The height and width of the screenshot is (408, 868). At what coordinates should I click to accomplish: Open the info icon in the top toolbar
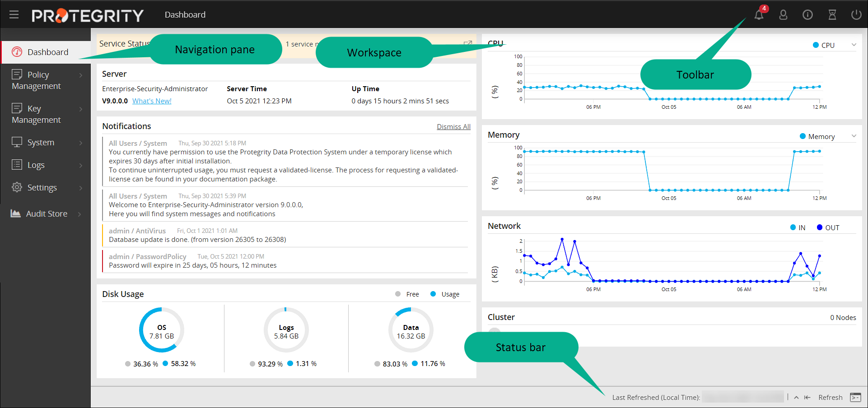point(807,14)
